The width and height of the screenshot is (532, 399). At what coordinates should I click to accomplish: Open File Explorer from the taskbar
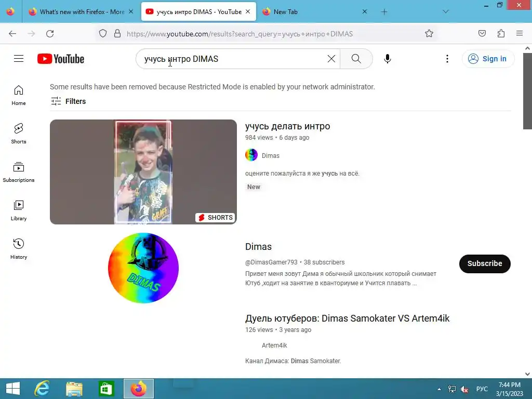pos(74,389)
